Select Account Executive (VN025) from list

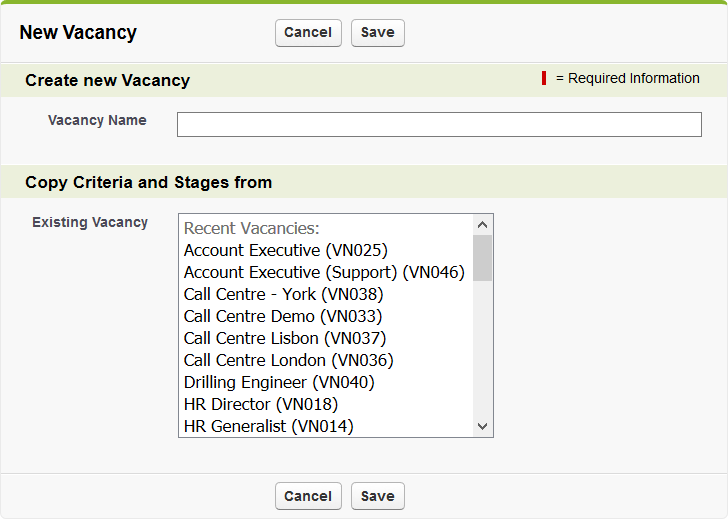pyautogui.click(x=285, y=250)
